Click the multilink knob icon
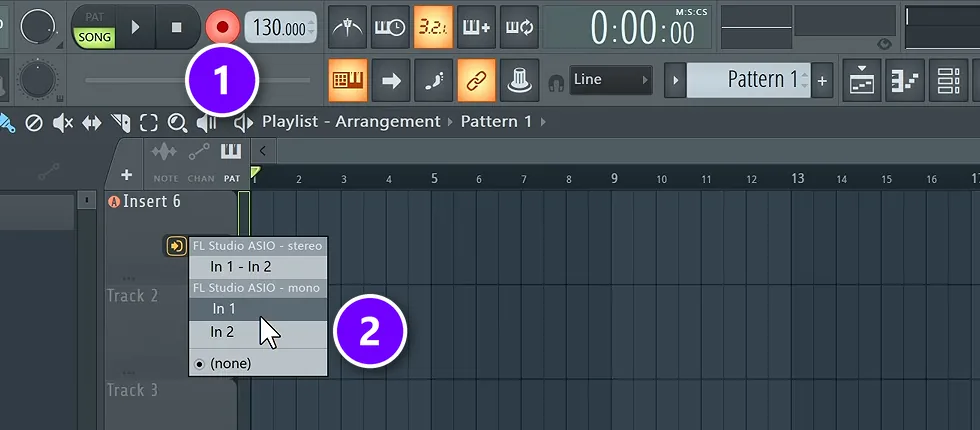 pos(519,80)
